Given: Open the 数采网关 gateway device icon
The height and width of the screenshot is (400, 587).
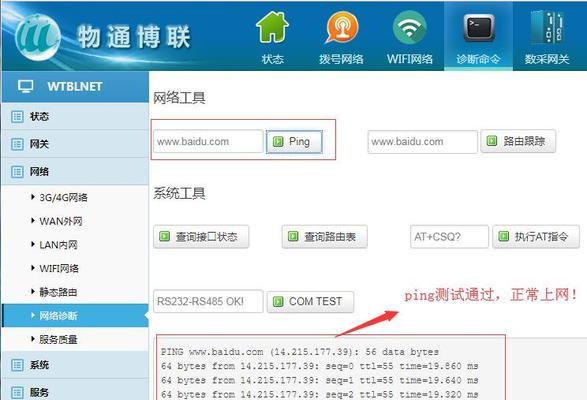Looking at the screenshot, I should (547, 28).
